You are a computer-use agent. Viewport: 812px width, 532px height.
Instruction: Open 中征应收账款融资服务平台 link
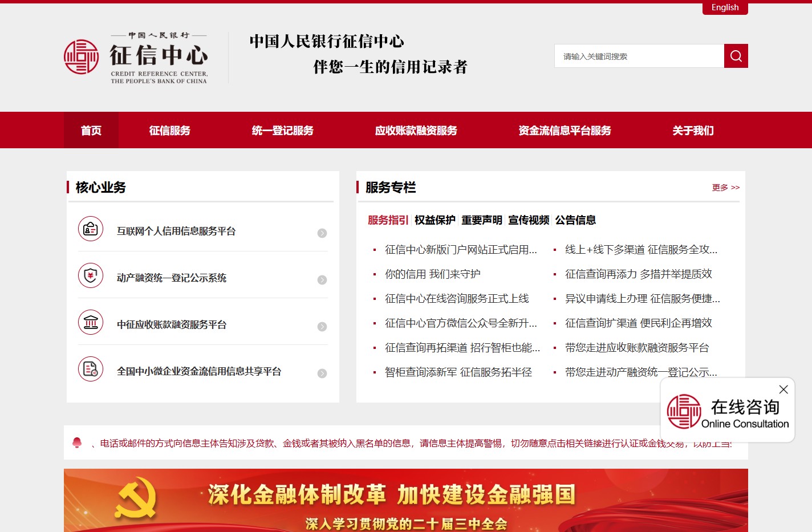point(172,324)
